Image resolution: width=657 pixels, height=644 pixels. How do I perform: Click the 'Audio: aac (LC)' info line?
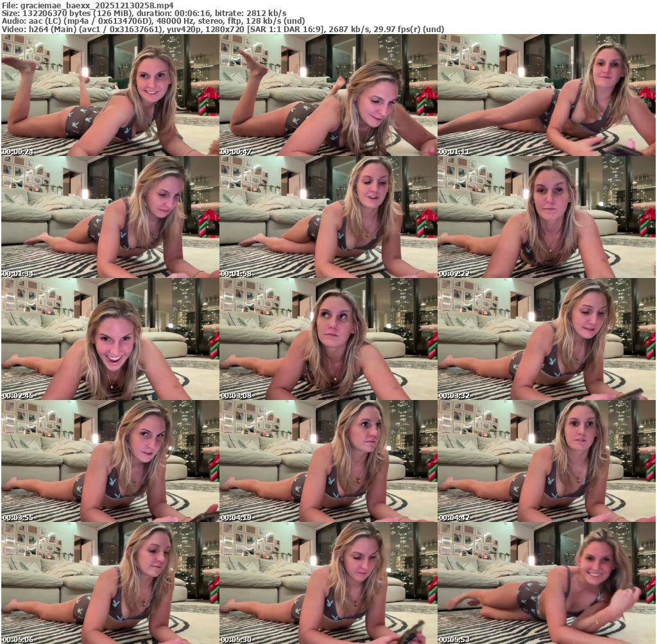[153, 21]
